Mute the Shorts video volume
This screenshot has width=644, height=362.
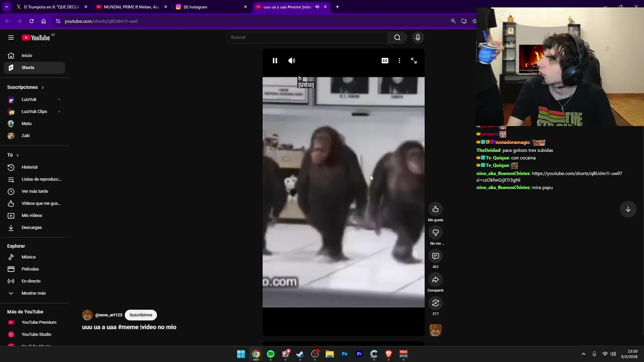(x=292, y=60)
